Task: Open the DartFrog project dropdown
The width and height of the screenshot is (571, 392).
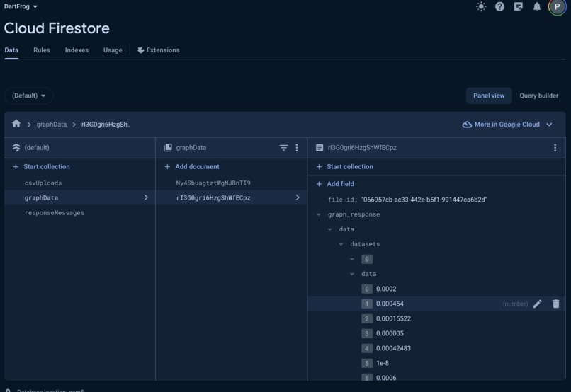Action: click(x=21, y=6)
